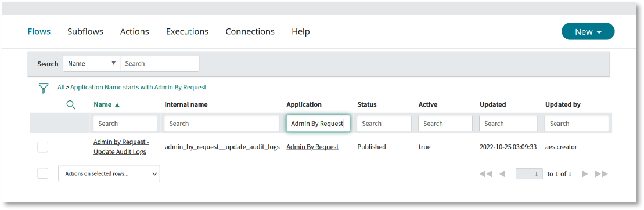This screenshot has width=644, height=210.
Task: Sort by the Application column header
Action: (x=304, y=104)
